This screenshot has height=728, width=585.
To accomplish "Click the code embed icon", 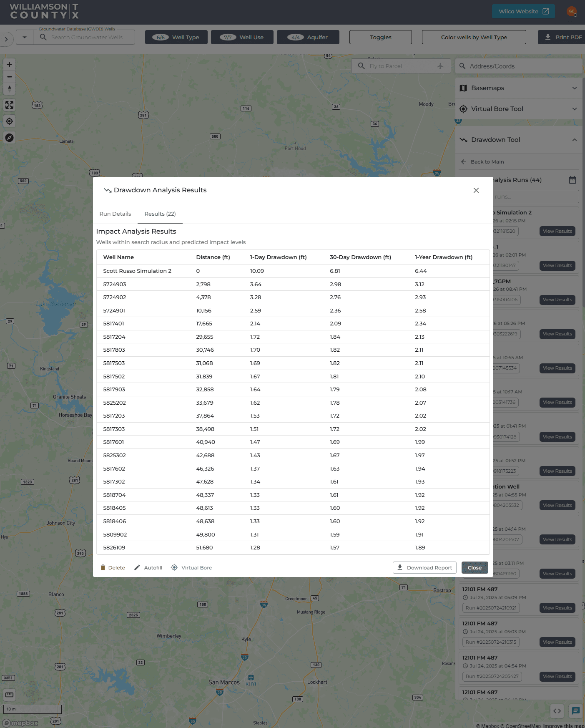I will 557,711.
